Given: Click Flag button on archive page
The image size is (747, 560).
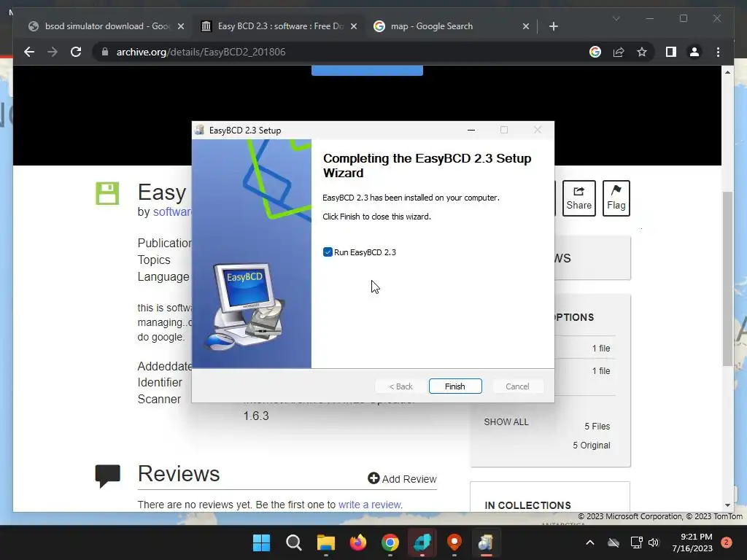Looking at the screenshot, I should point(616,198).
